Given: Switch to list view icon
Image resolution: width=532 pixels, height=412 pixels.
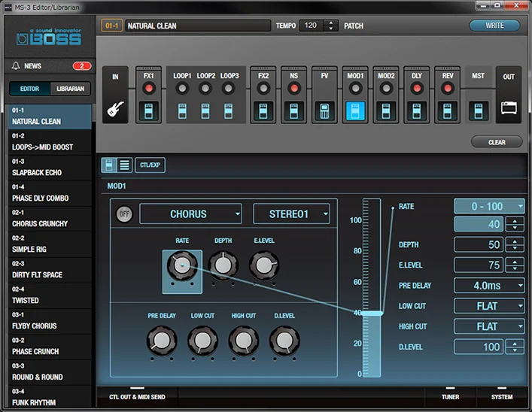Looking at the screenshot, I should tap(125, 165).
